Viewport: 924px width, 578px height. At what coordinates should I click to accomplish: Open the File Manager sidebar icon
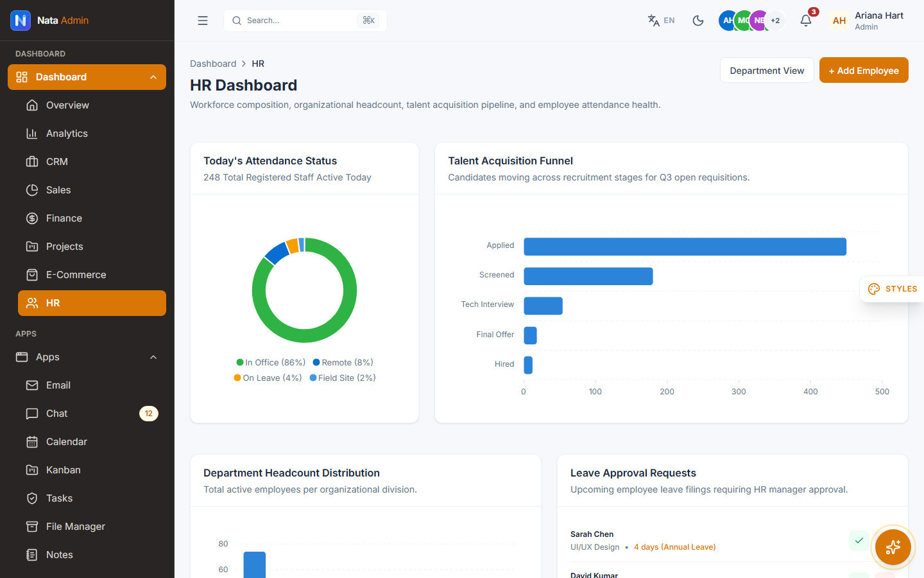coord(32,527)
